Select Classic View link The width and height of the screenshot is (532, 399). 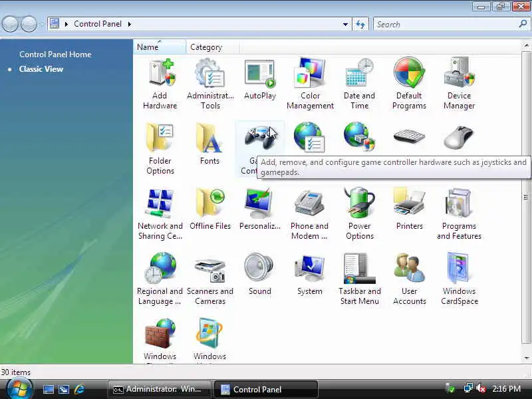pyautogui.click(x=41, y=69)
